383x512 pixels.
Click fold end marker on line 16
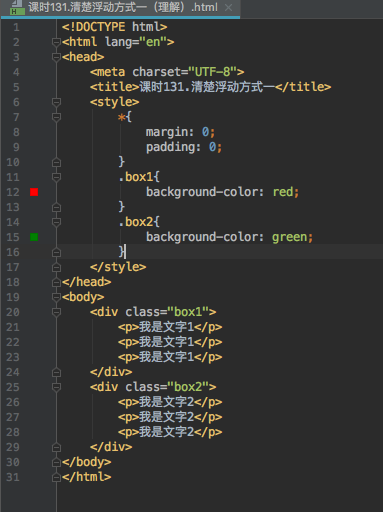(56, 252)
